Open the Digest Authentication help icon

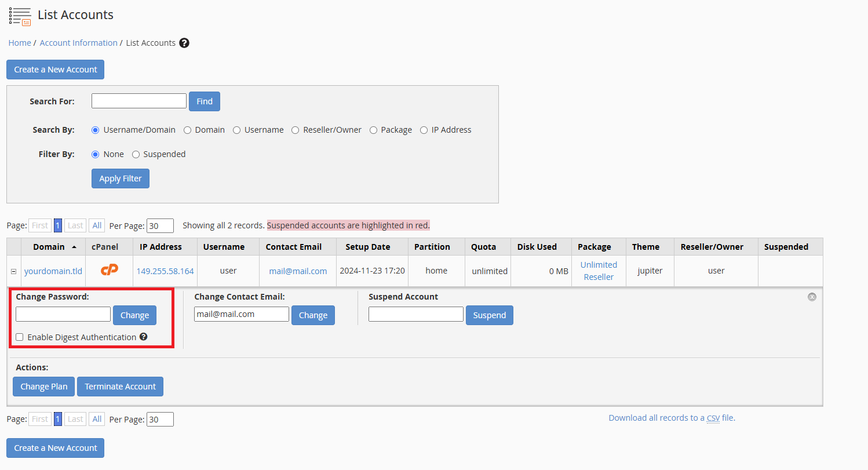[144, 337]
